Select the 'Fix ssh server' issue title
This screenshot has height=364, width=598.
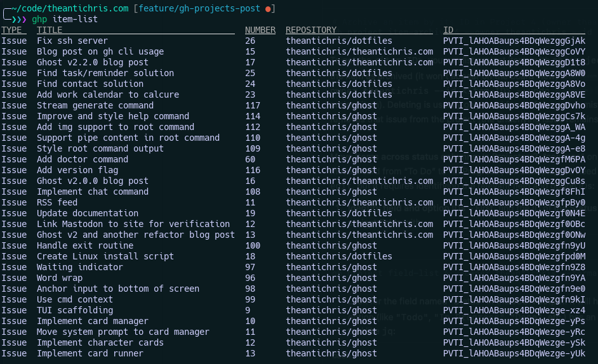72,41
